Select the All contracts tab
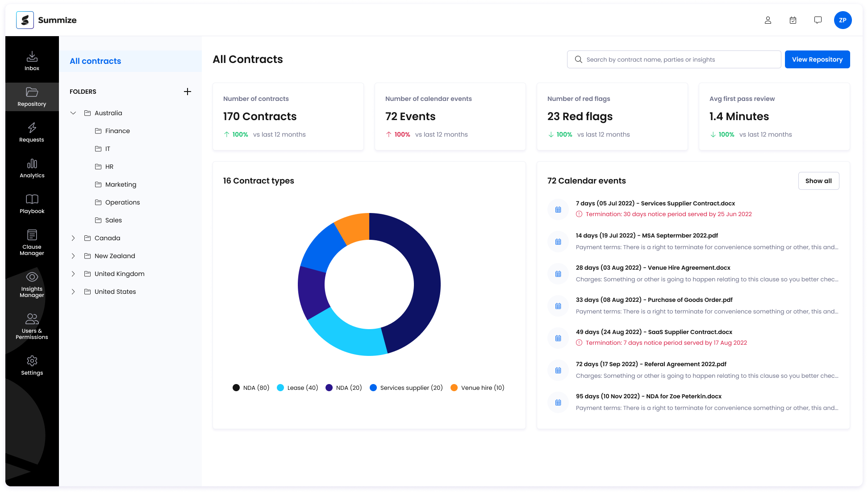Image resolution: width=868 pixels, height=493 pixels. tap(95, 61)
